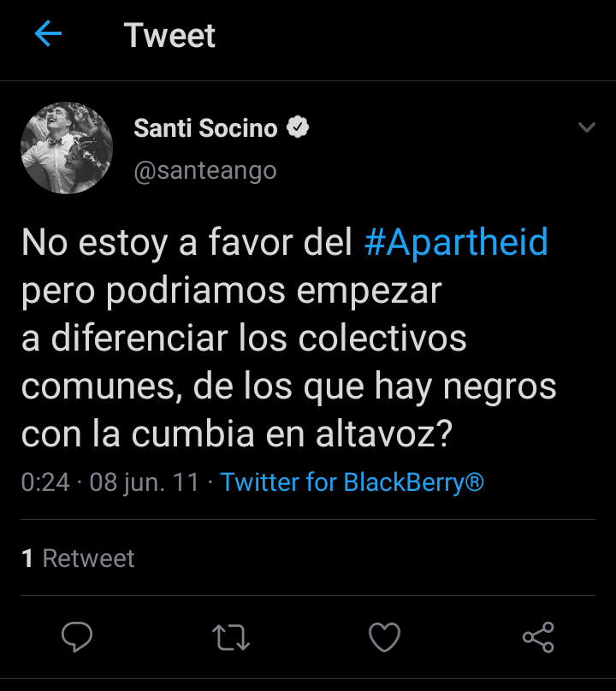Go back using the arrow icon

tap(48, 35)
